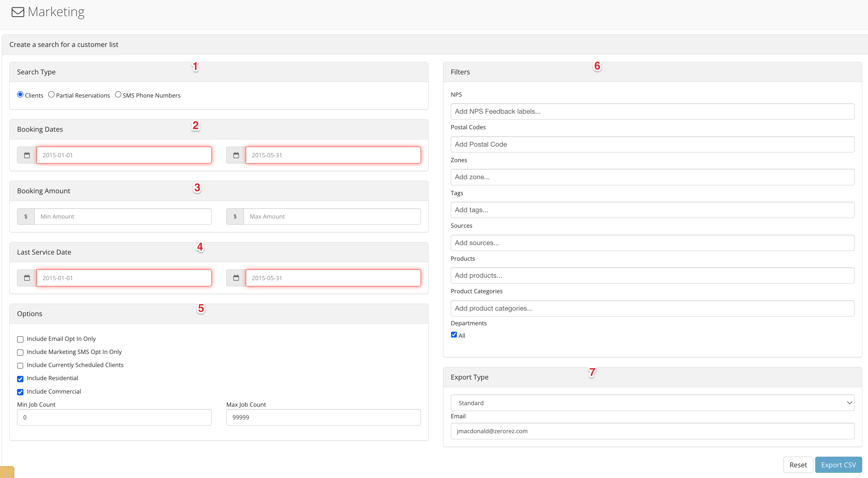The height and width of the screenshot is (478, 868).
Task: Focus Last Service Date end field
Action: click(333, 278)
